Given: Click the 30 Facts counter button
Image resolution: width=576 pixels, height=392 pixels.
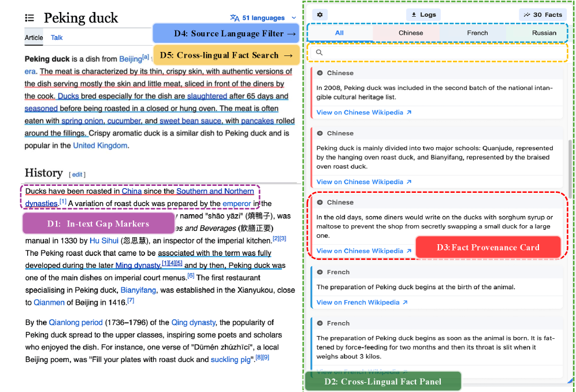Looking at the screenshot, I should pos(542,14).
